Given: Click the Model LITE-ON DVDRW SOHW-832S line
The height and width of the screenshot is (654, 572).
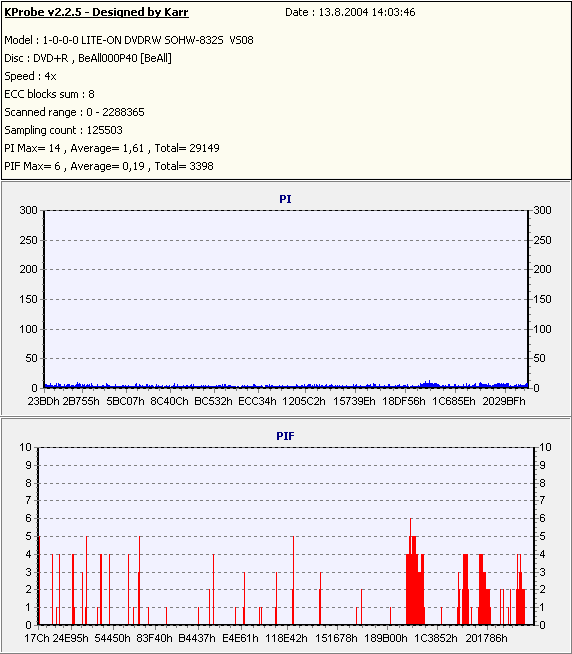Looking at the screenshot, I should point(129,40).
